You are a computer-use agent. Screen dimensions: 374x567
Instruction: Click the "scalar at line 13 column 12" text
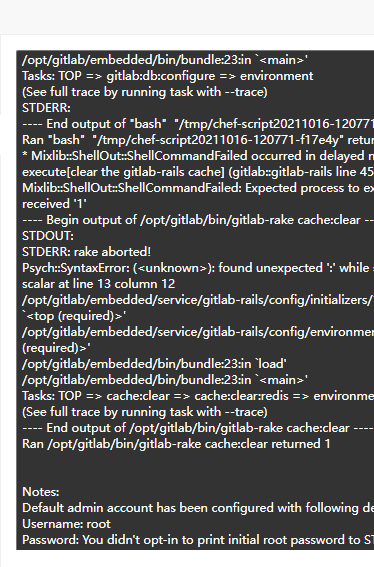pyautogui.click(x=98, y=284)
